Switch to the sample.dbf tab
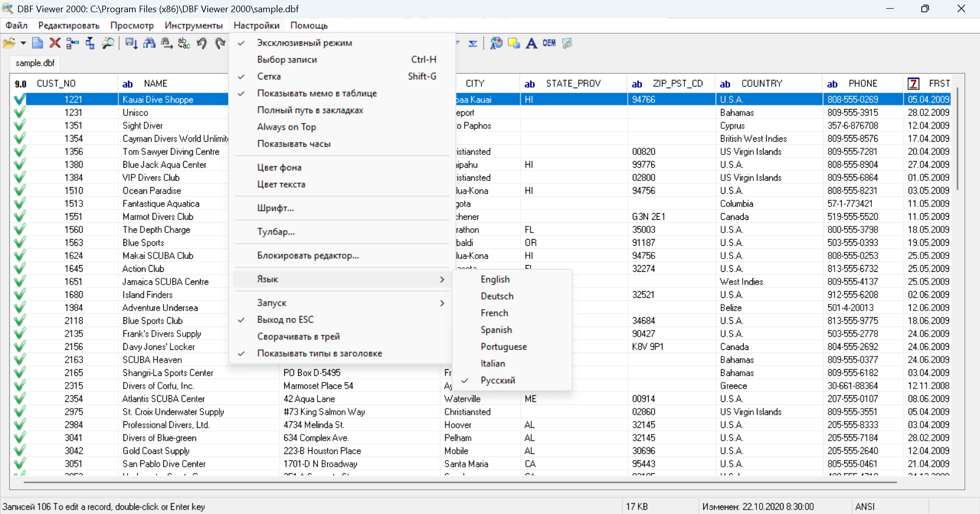Viewport: 980px width, 514px height. point(35,63)
